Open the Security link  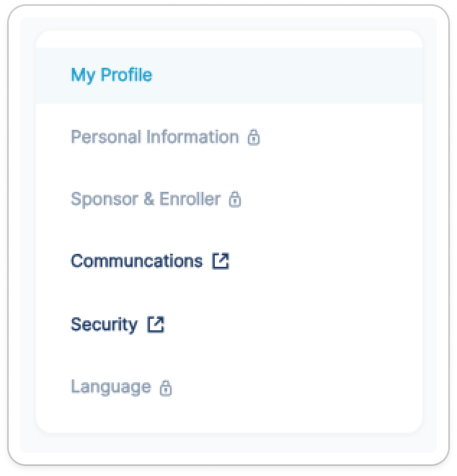pyautogui.click(x=229, y=325)
